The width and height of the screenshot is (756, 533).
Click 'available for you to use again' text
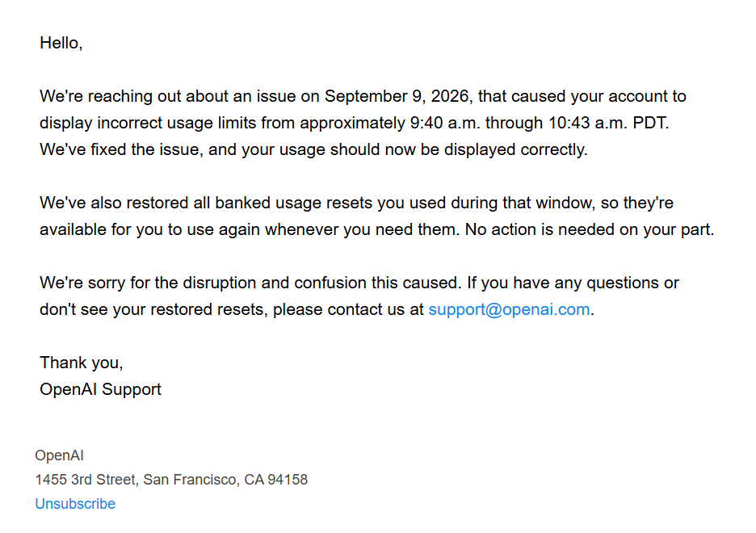150,230
